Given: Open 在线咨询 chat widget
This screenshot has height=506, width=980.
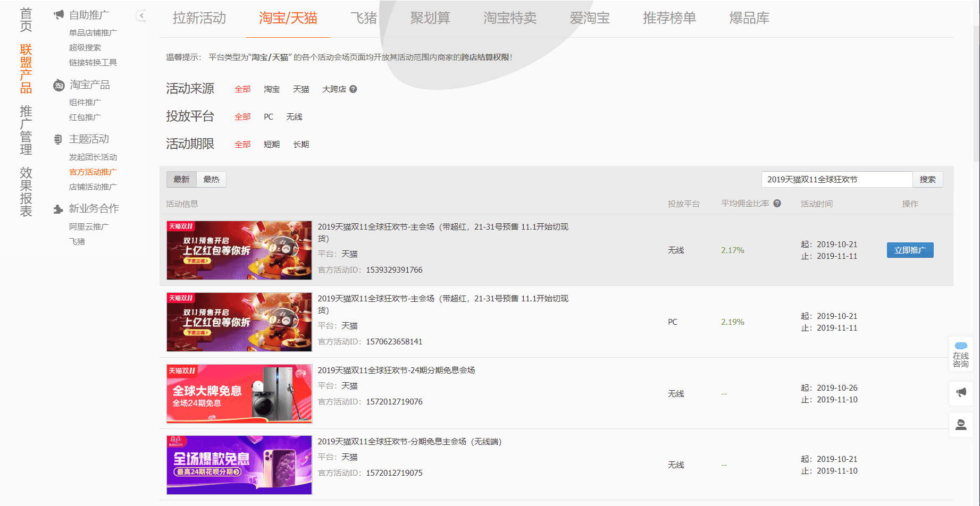Looking at the screenshot, I should (961, 354).
